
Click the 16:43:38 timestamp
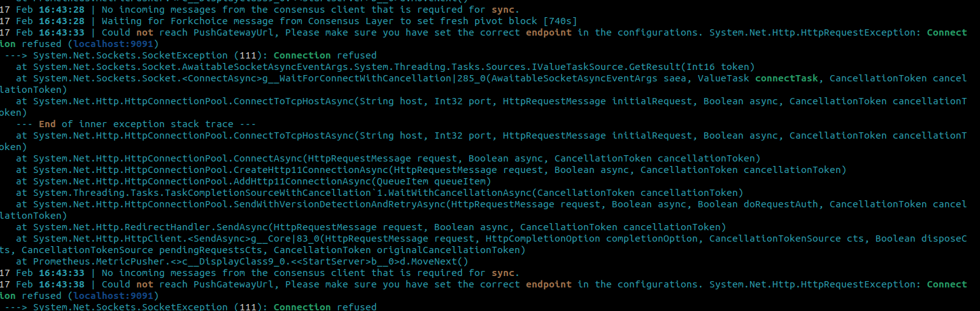(x=59, y=284)
